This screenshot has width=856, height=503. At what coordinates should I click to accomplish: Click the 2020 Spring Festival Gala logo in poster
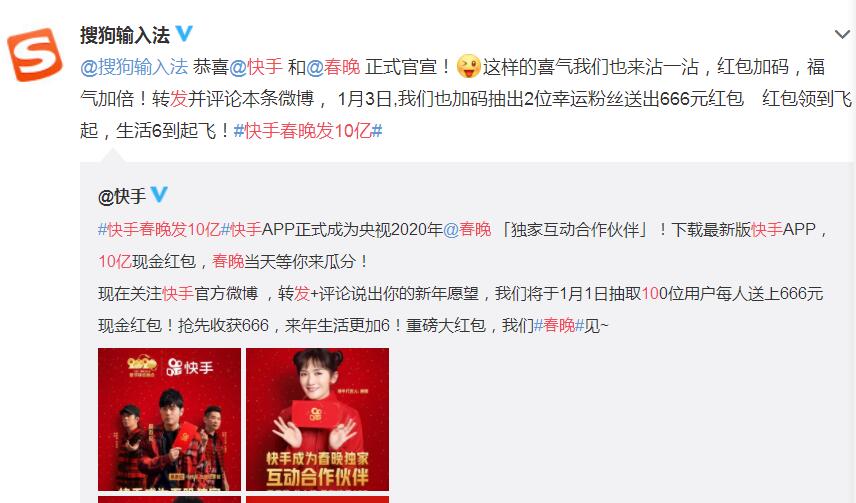point(142,366)
